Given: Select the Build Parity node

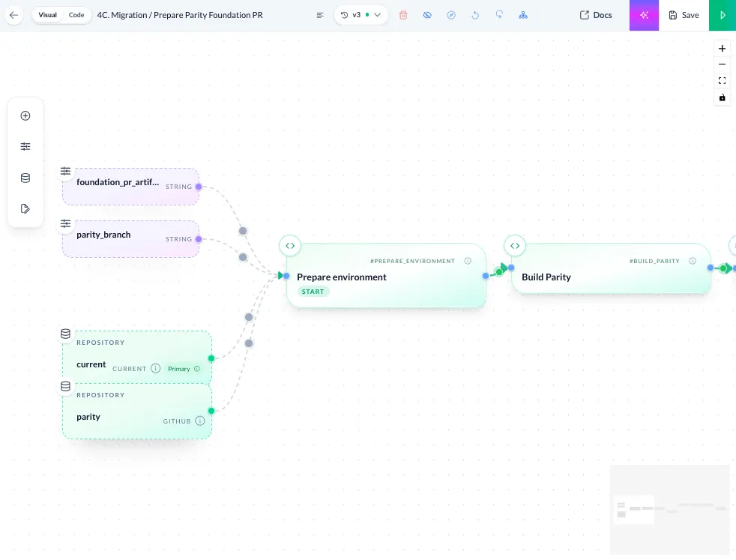Looking at the screenshot, I should pyautogui.click(x=611, y=268).
